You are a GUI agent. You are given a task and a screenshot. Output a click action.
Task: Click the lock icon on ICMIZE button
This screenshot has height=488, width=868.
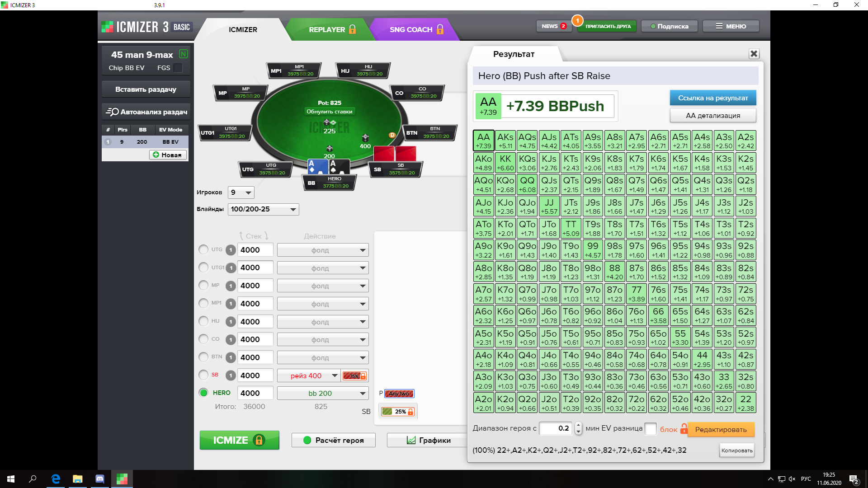click(x=259, y=440)
